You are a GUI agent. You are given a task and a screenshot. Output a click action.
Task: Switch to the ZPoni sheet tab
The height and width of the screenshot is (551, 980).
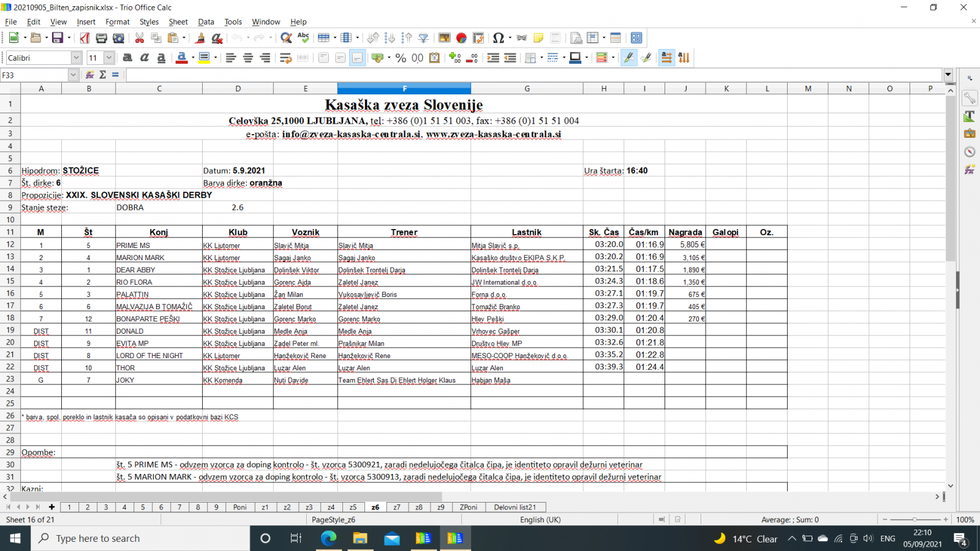(468, 507)
